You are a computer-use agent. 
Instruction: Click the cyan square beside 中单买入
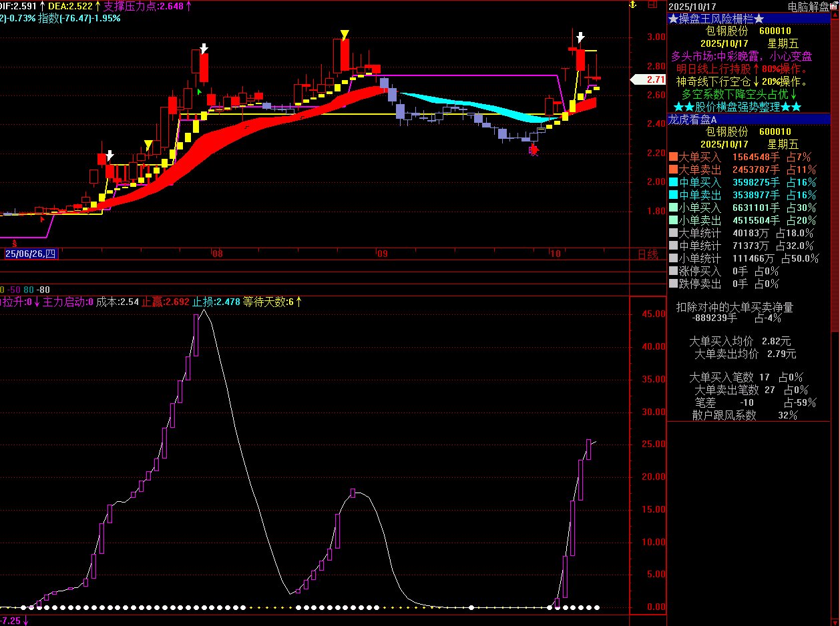[673, 182]
